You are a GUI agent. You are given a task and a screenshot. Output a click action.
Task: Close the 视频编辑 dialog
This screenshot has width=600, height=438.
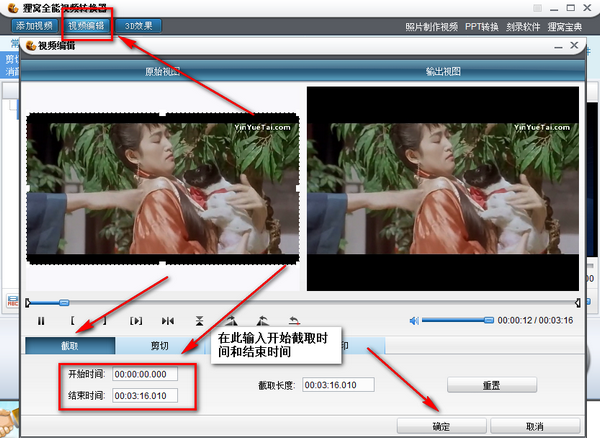pos(574,46)
